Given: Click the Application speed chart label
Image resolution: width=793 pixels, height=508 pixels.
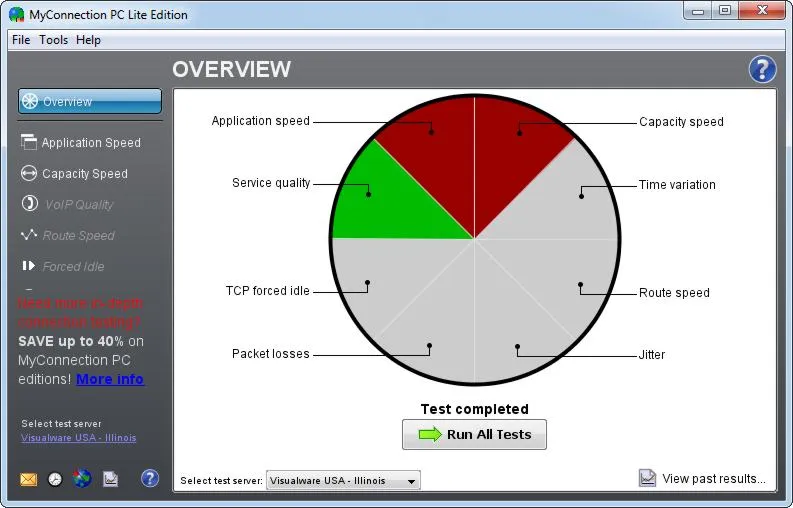Looking at the screenshot, I should pos(260,121).
